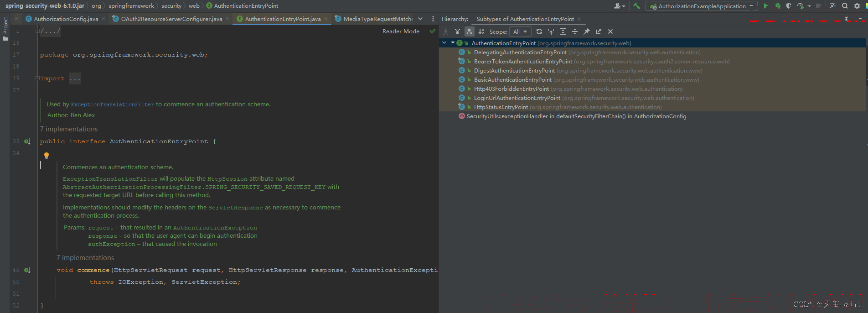The image size is (868, 313).
Task: Click the Stop process square icon
Action: (x=818, y=6)
